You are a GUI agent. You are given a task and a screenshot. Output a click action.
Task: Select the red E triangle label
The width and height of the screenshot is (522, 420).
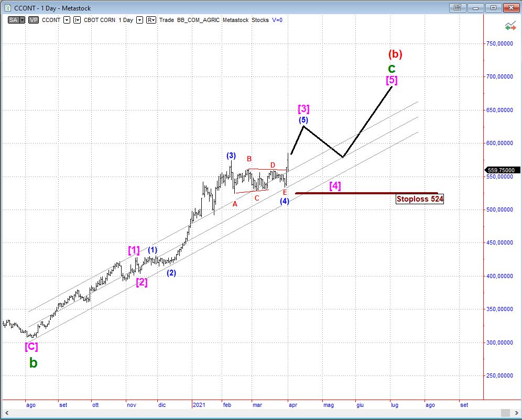coord(285,192)
